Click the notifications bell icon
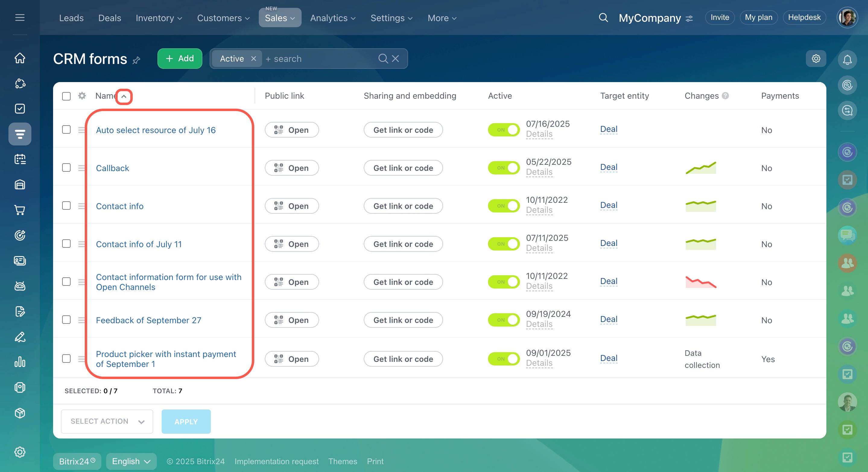This screenshot has height=472, width=868. pos(847,60)
